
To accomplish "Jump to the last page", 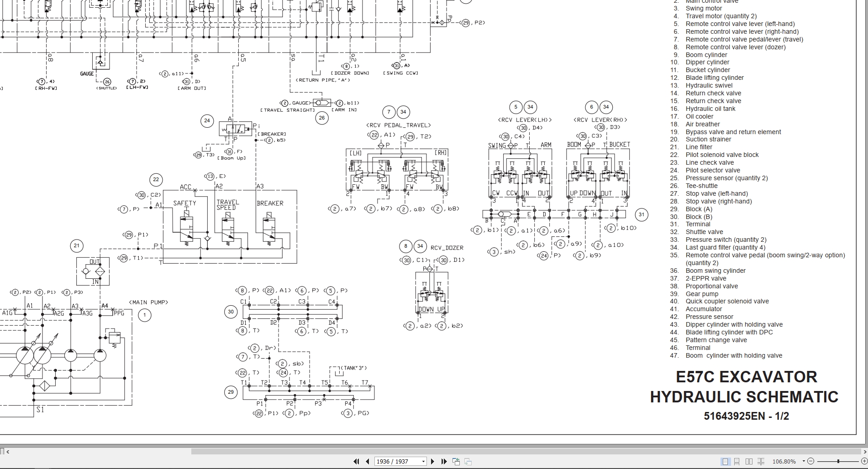I will coord(444,461).
